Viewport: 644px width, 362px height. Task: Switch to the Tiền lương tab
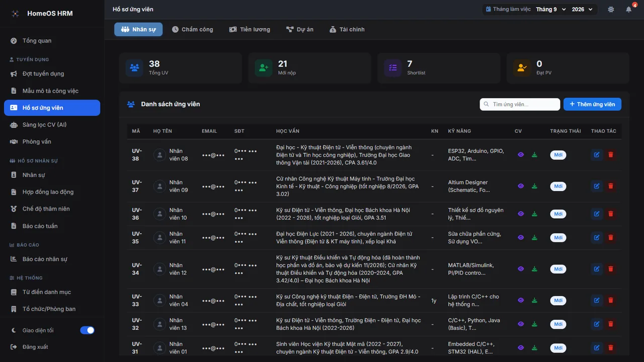pyautogui.click(x=250, y=30)
